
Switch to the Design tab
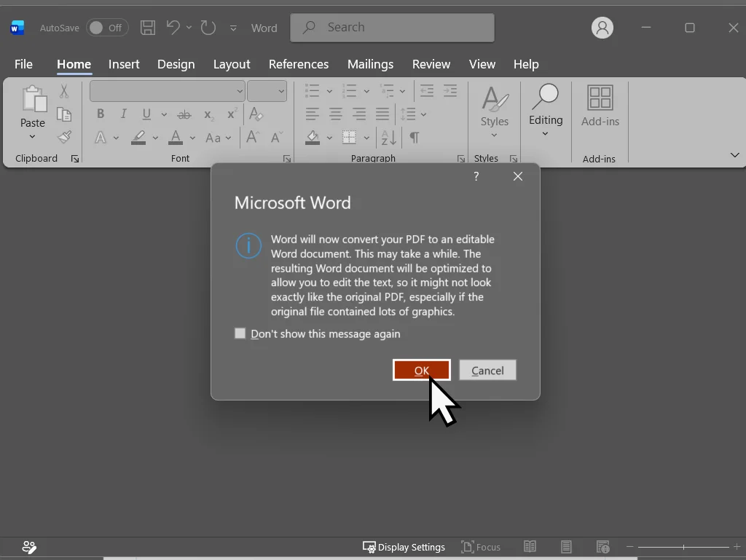176,64
